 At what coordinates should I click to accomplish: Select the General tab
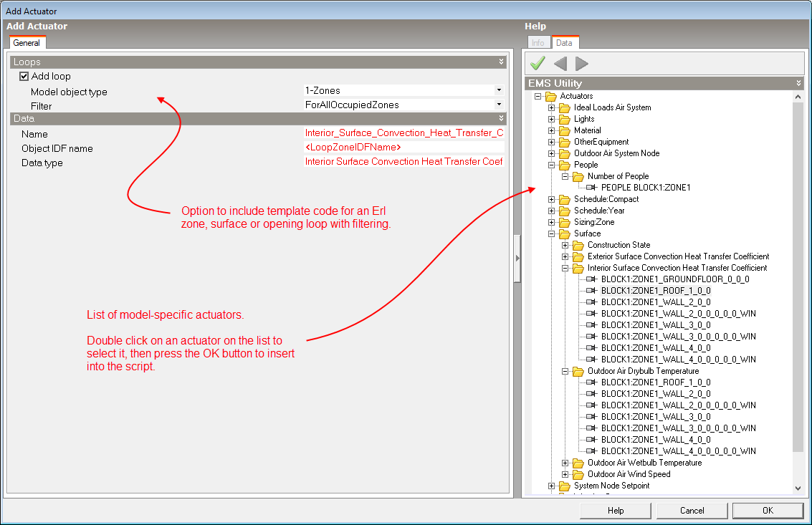point(27,43)
